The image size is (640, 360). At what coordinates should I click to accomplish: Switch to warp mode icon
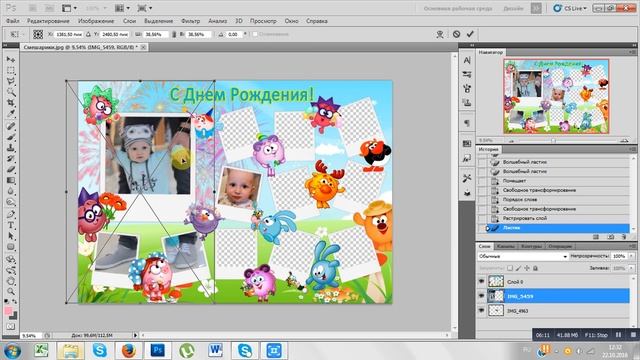440,34
